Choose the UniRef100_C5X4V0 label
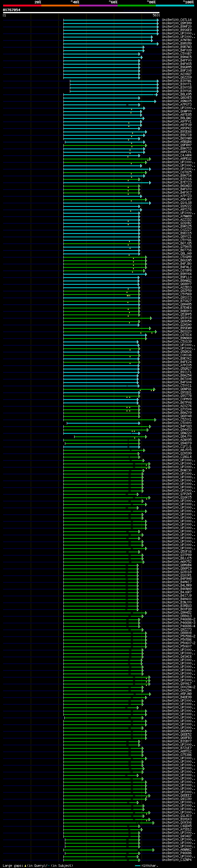 pyautogui.click(x=177, y=423)
